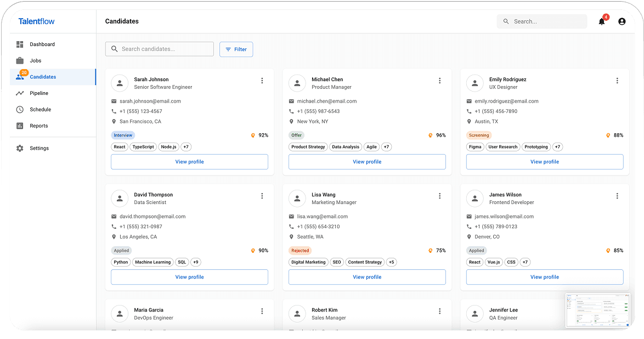Select the Pipeline trend icon
644x339 pixels.
point(20,93)
